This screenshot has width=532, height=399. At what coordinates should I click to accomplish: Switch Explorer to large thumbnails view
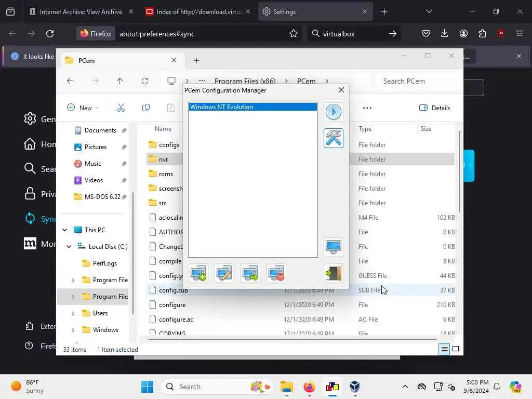click(x=456, y=350)
